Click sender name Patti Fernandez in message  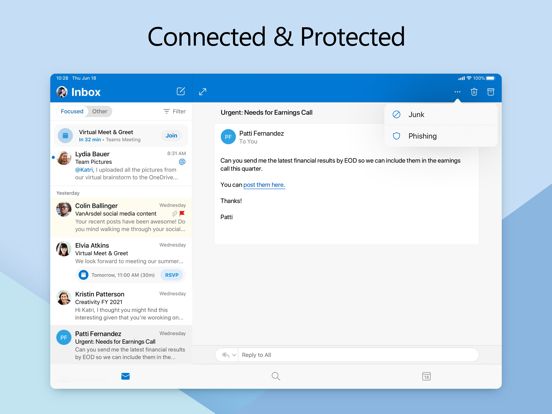[262, 133]
